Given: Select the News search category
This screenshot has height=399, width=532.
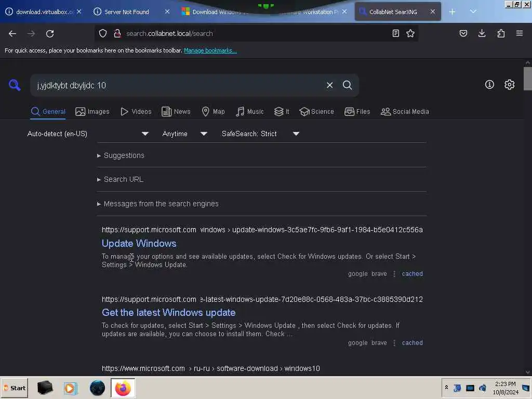Looking at the screenshot, I should pos(176,112).
